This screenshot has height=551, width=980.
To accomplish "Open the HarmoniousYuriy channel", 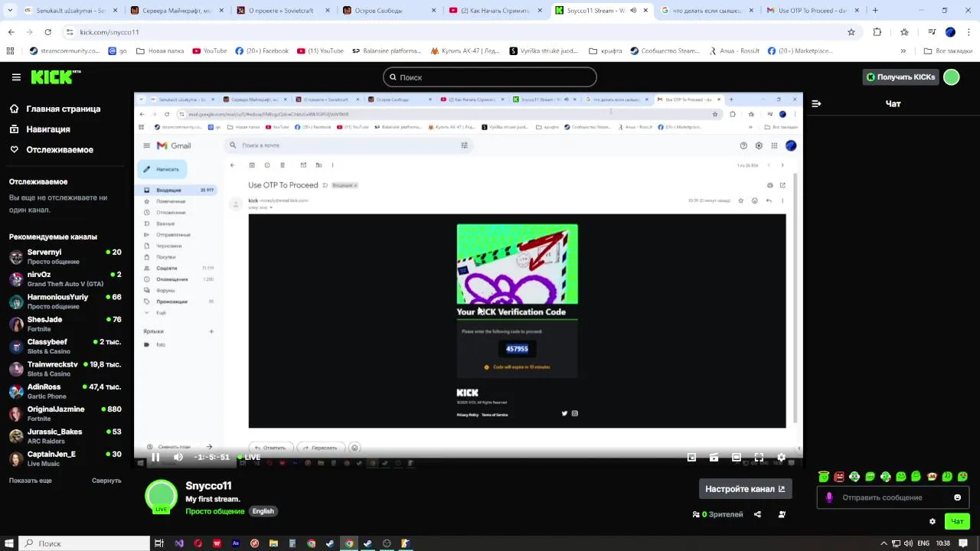I will 65,302.
